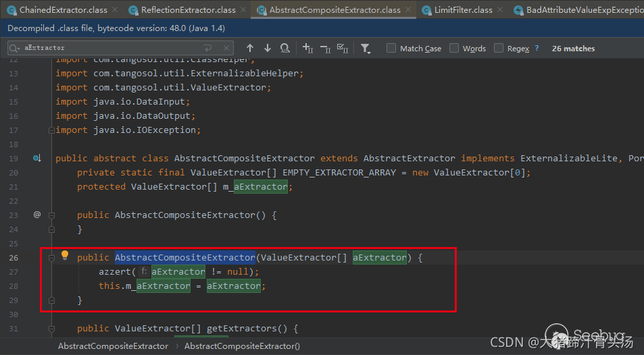644x355 pixels.
Task: Go to next search occurrence arrow
Action: pos(268,48)
